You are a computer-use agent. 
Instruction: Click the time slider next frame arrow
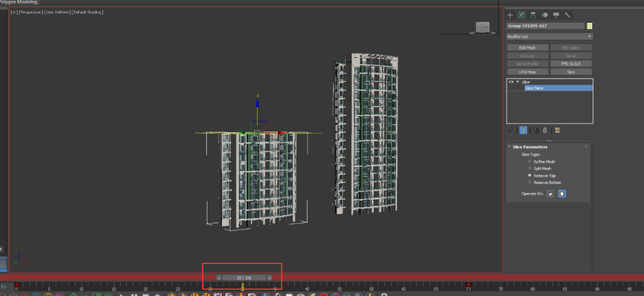tap(270, 278)
